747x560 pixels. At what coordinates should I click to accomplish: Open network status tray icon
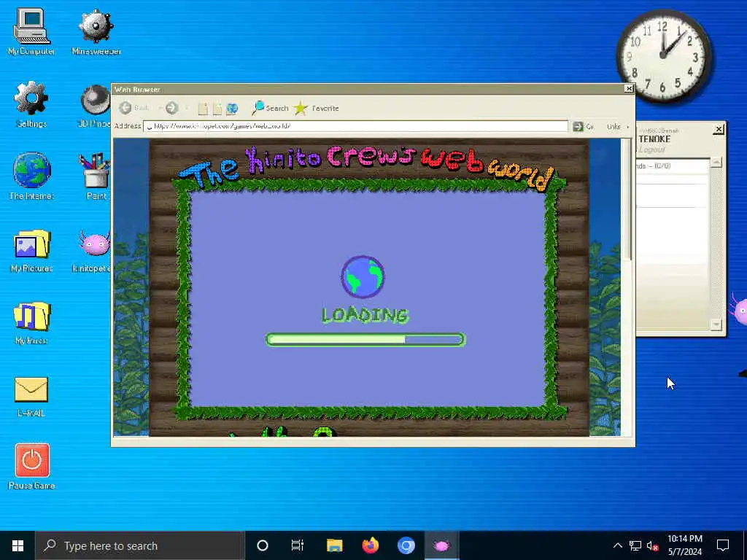click(x=635, y=545)
